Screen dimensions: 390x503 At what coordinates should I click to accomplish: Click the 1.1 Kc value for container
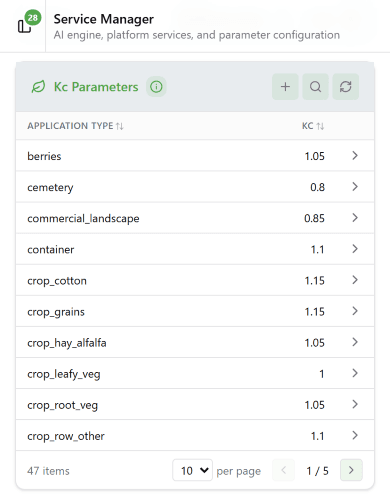point(318,249)
